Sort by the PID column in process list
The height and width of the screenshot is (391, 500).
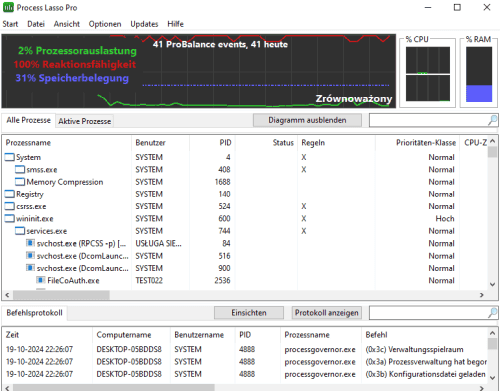click(212, 143)
